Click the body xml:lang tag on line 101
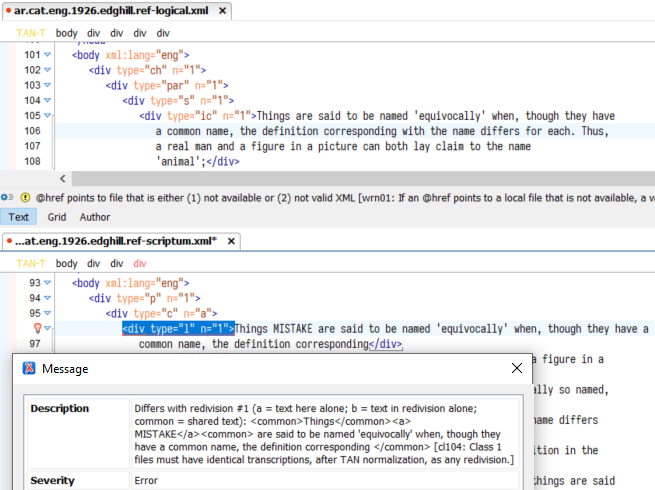The height and width of the screenshot is (490, 655). [x=130, y=55]
